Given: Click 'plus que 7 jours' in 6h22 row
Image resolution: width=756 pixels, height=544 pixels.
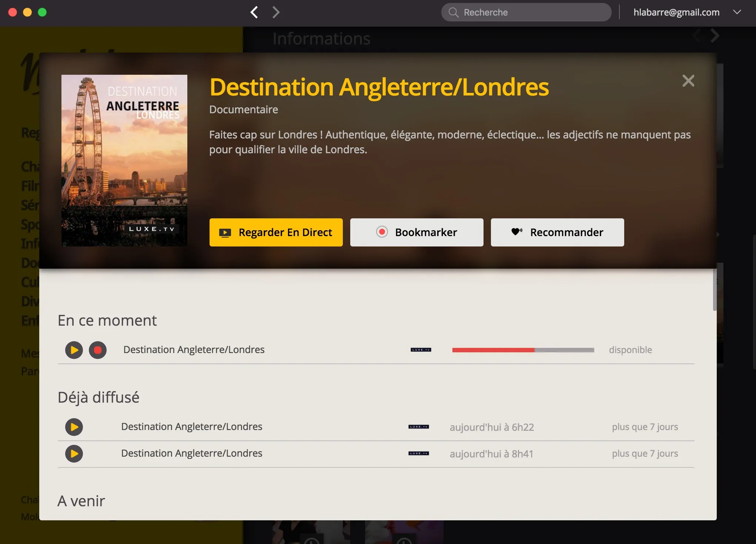Looking at the screenshot, I should (x=645, y=427).
